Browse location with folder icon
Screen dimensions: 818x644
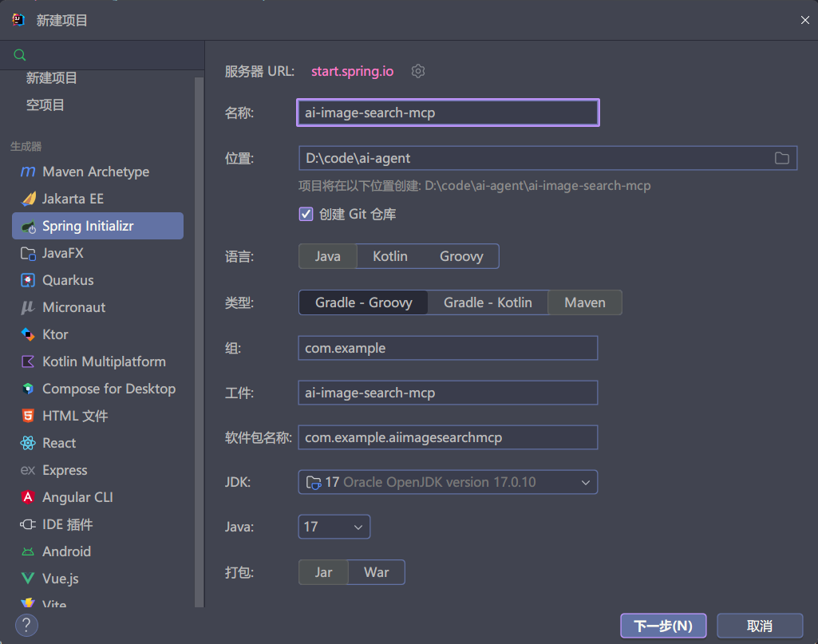pyautogui.click(x=781, y=158)
